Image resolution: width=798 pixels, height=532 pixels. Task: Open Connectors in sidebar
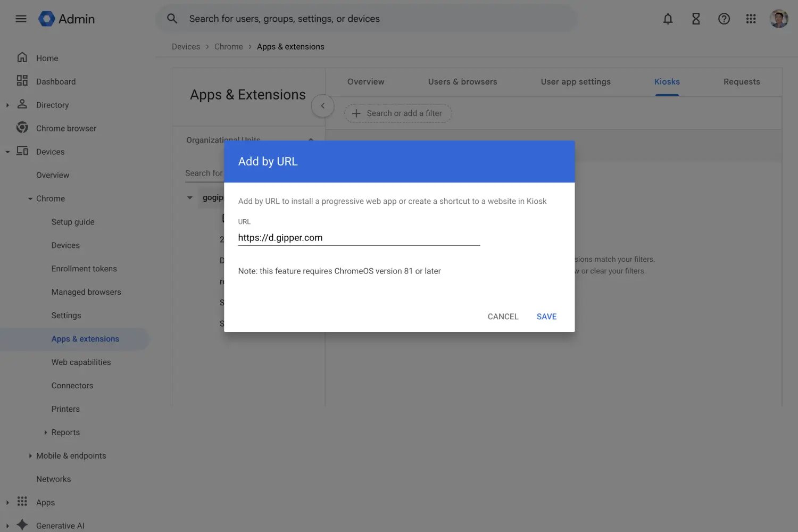coord(72,386)
